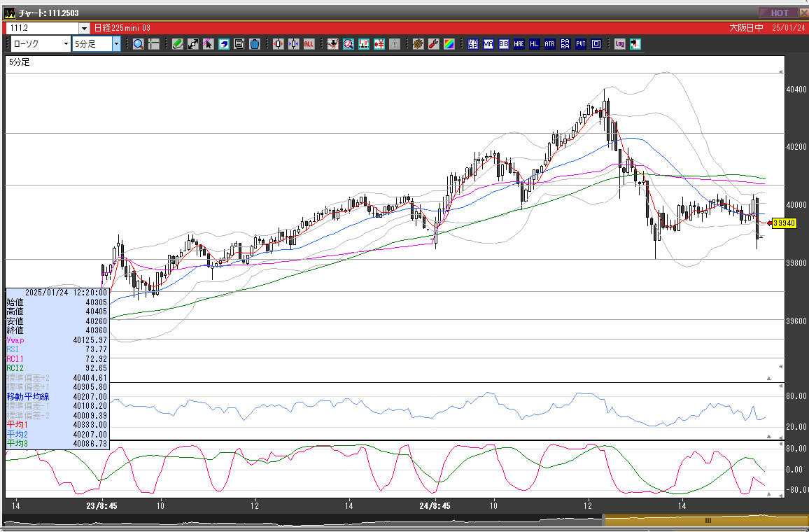Image resolution: width=809 pixels, height=532 pixels.
Task: Click the magnifier zoom tool icon
Action: click(138, 44)
